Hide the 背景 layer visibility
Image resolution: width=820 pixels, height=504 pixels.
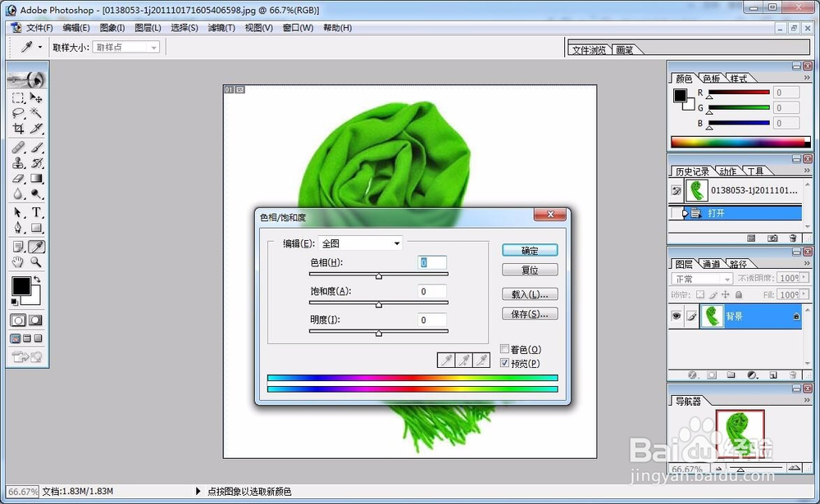coord(677,316)
